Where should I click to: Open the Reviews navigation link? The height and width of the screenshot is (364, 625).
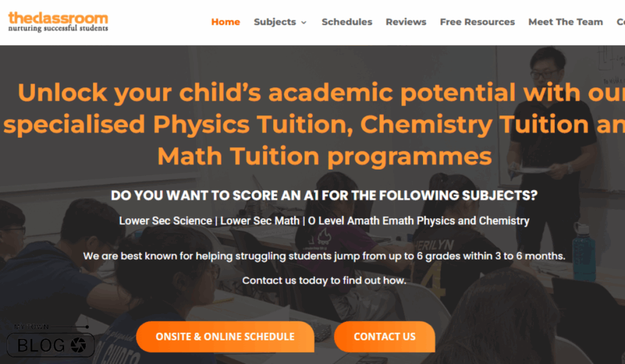pyautogui.click(x=406, y=22)
